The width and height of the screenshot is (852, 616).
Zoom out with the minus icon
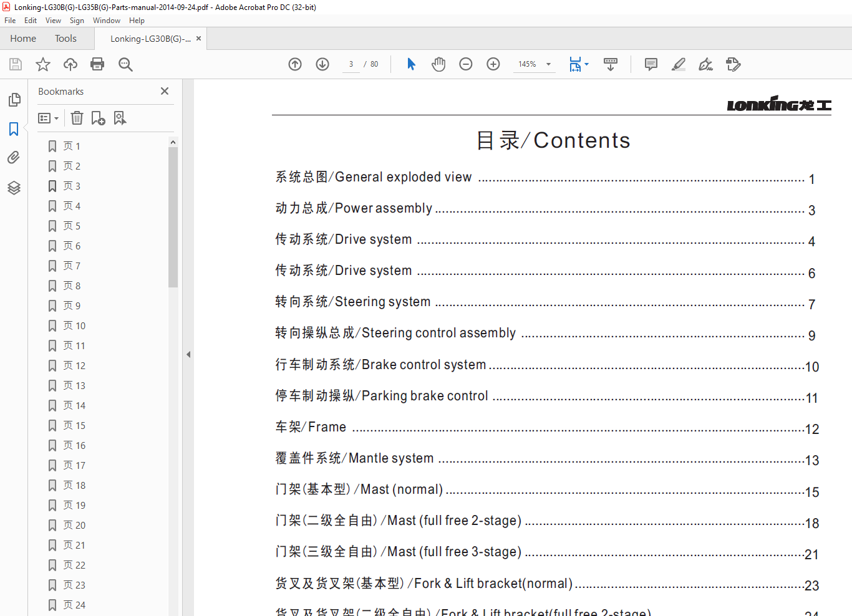466,64
